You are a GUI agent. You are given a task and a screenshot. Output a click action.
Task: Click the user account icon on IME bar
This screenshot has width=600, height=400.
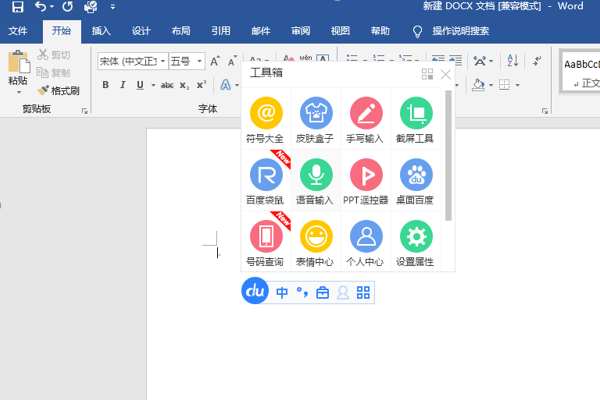click(343, 293)
